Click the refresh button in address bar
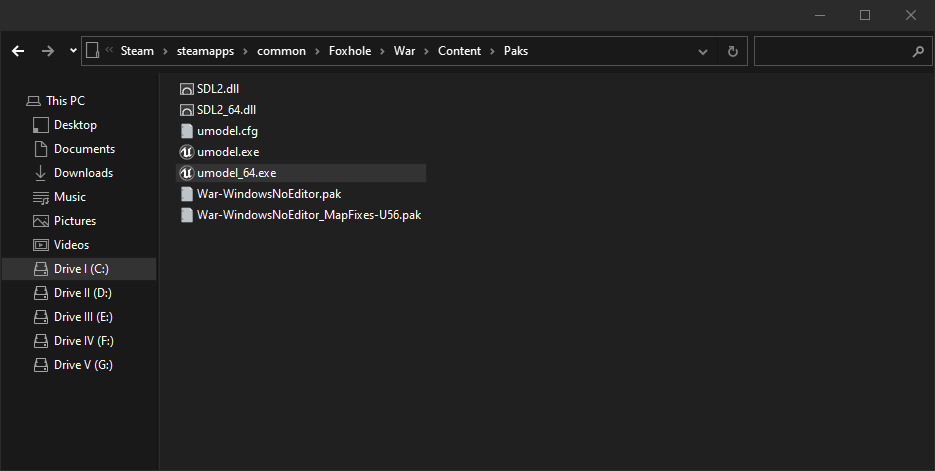Viewport: 935px width, 471px height. point(733,51)
